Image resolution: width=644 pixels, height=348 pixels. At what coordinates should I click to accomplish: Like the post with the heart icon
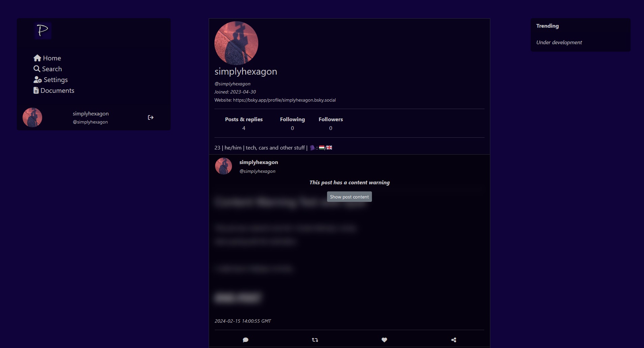pos(384,340)
